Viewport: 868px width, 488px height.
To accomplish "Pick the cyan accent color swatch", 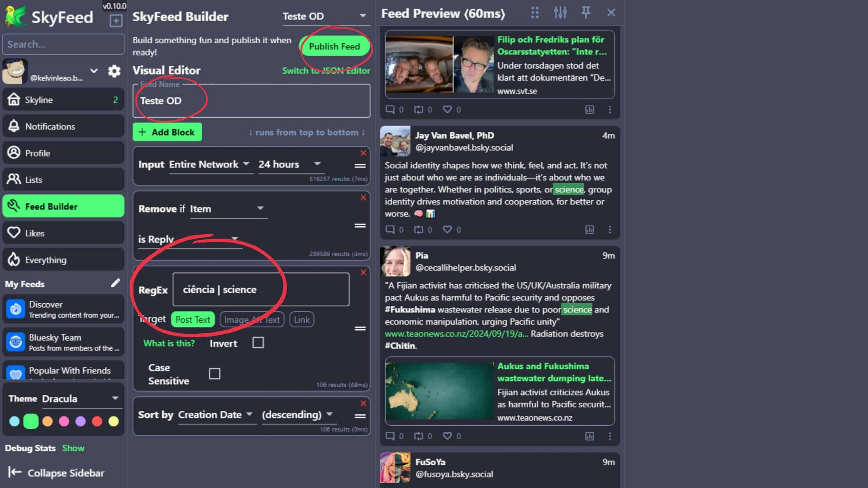I will pyautogui.click(x=14, y=421).
